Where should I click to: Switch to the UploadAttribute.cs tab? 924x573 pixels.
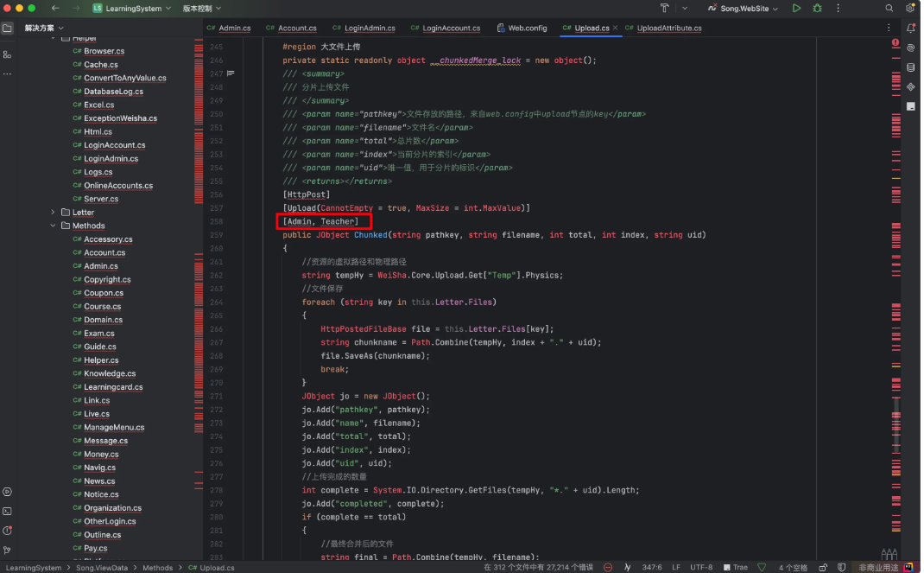(x=668, y=28)
